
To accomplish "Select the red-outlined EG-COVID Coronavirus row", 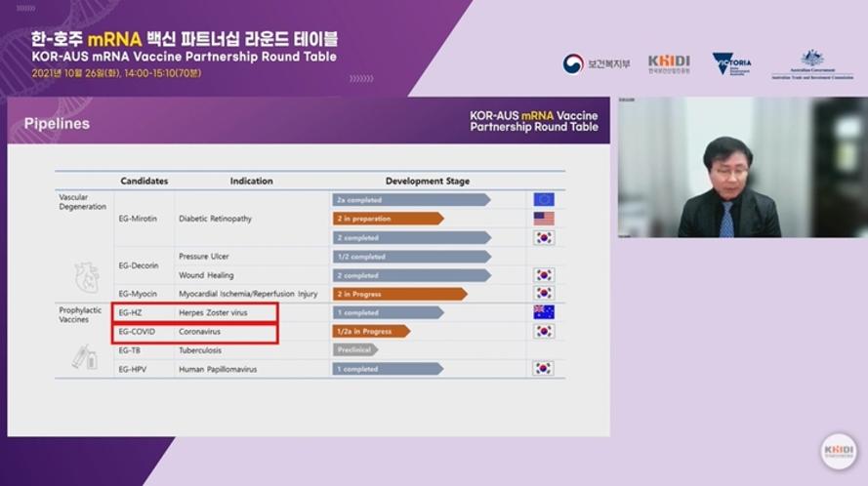I will point(195,332).
